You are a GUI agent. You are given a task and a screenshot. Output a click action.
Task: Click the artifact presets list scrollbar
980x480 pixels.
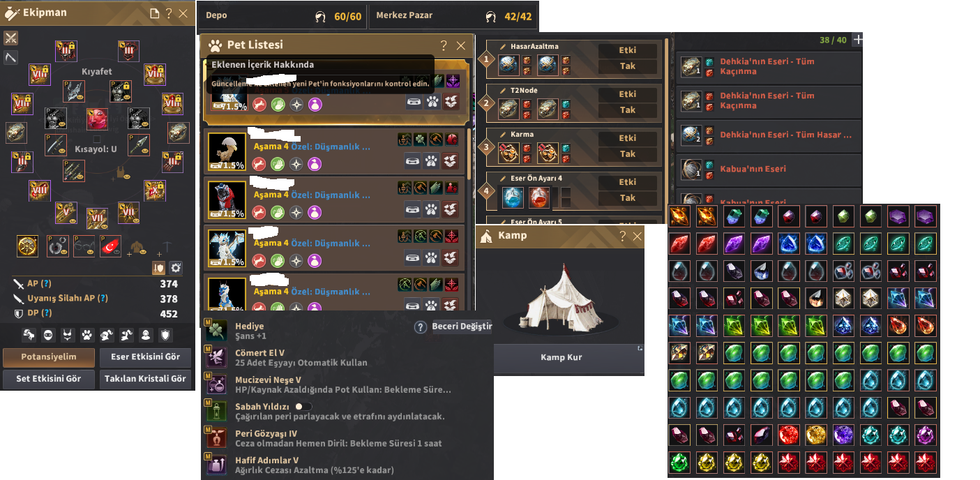666,119
